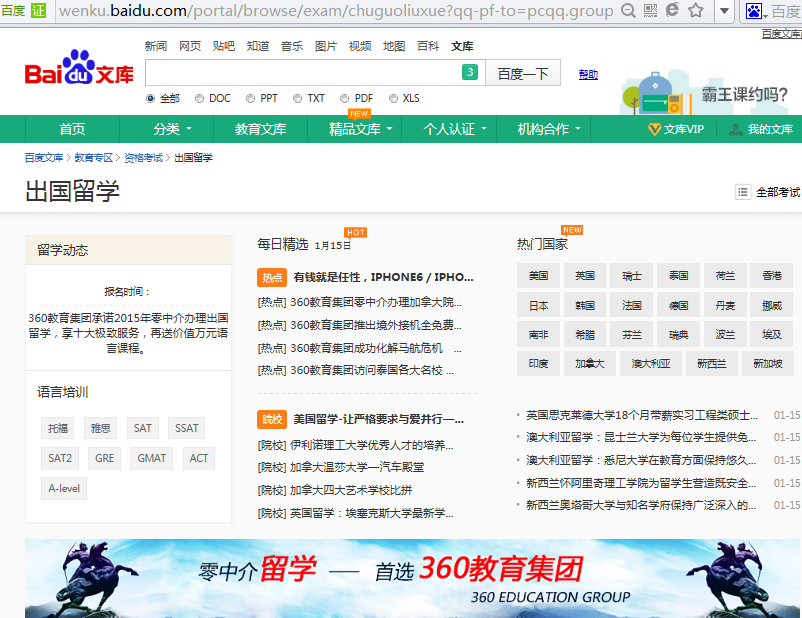The image size is (802, 618).
Task: Click the 全部考试 link
Action: 778,192
